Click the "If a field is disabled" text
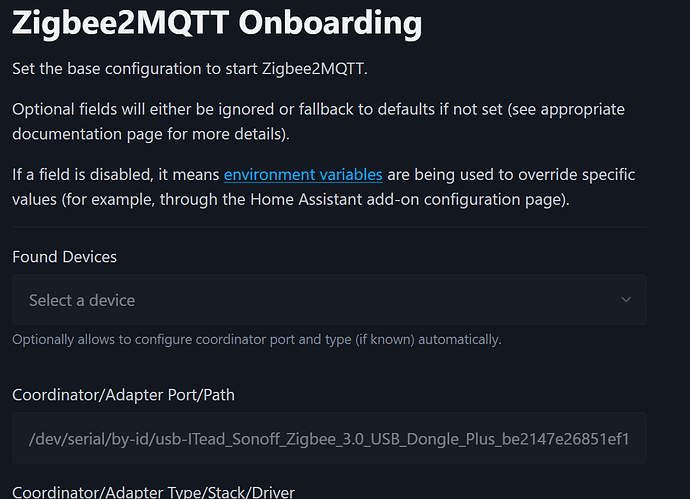 click(x=115, y=175)
